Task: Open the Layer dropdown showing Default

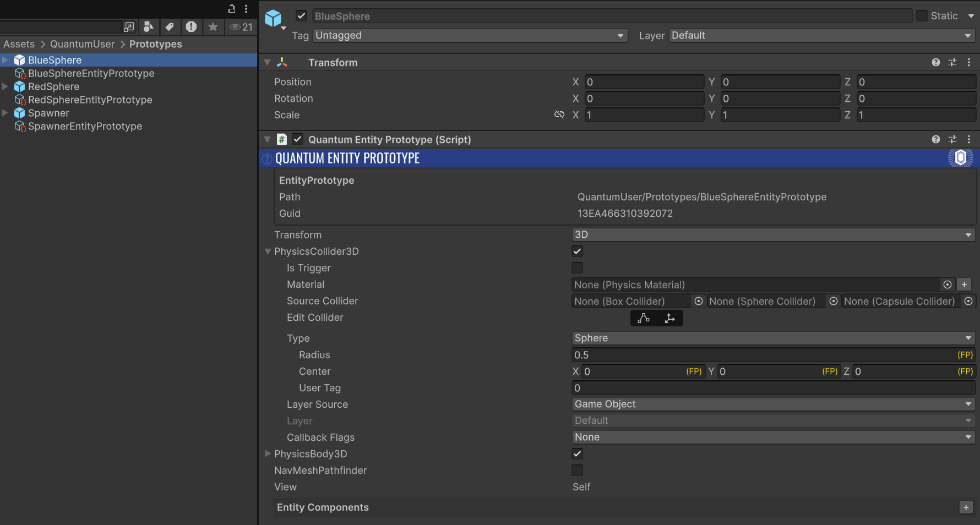Action: (x=822, y=35)
